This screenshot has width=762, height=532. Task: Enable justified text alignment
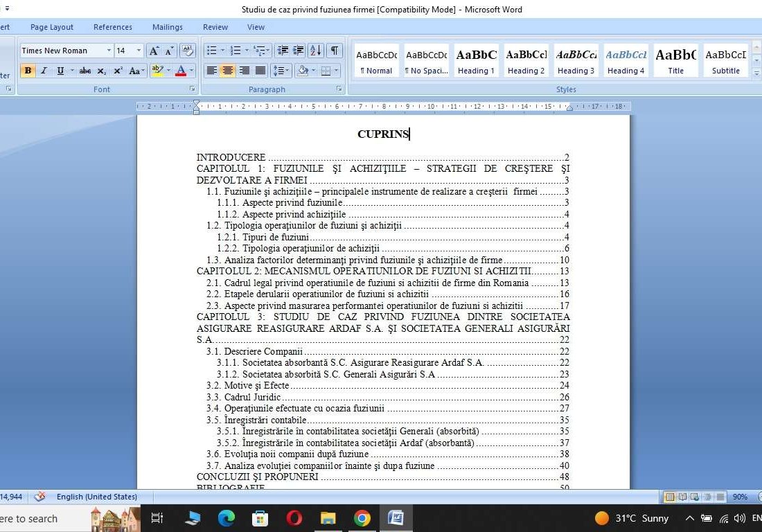(x=261, y=70)
